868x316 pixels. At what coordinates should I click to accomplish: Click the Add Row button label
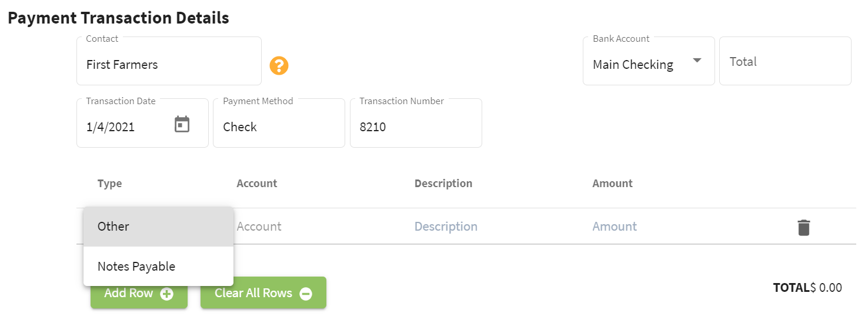click(x=129, y=293)
